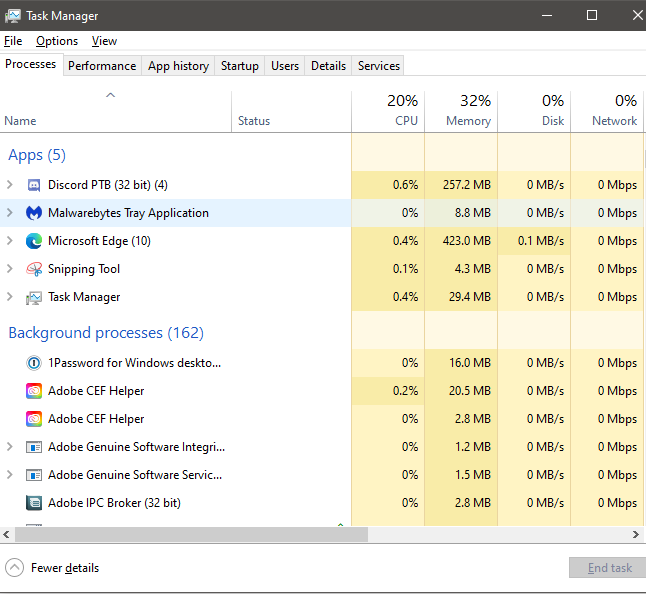Click the Snipping Tool scissors icon
646x594 pixels.
click(34, 269)
